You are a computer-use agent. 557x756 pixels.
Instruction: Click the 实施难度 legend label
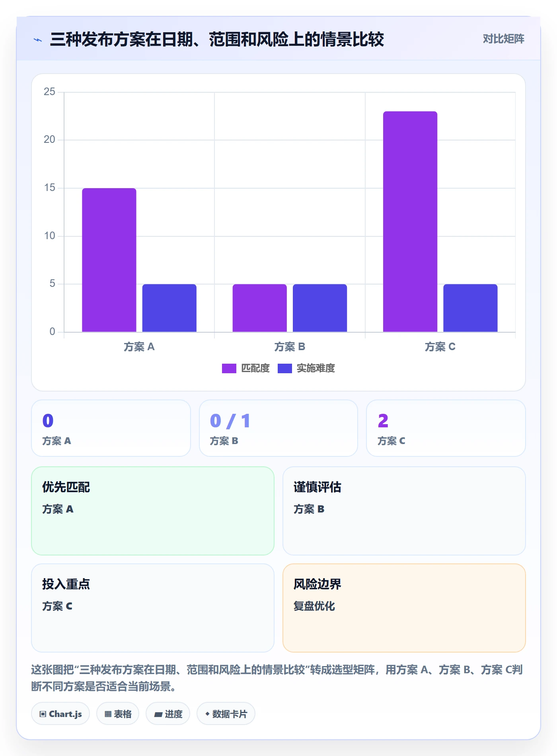point(316,368)
